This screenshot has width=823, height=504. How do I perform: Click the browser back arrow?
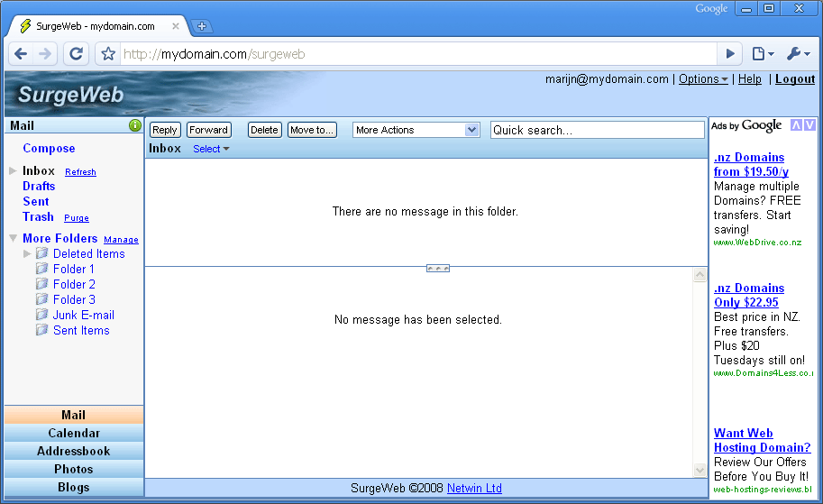click(21, 54)
